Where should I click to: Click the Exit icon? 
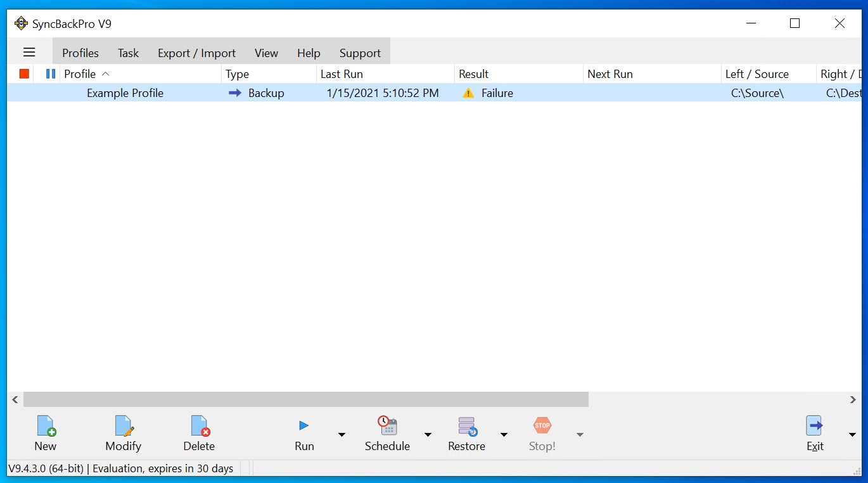tap(815, 426)
